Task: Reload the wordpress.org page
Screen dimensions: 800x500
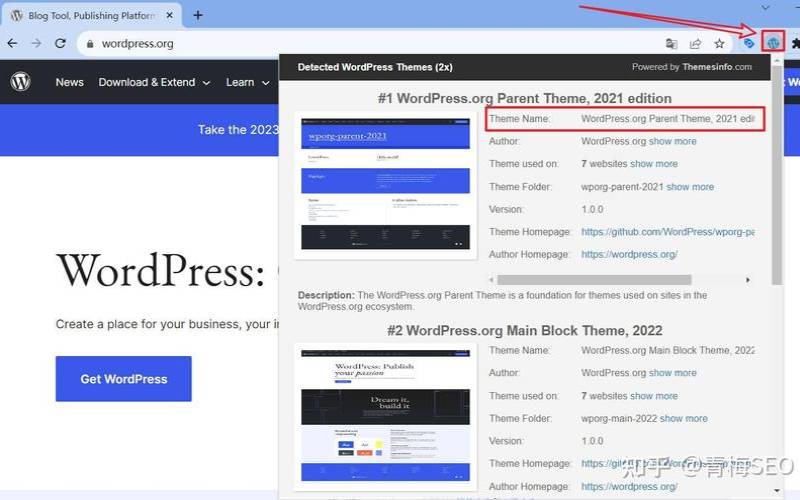Action: click(60, 43)
